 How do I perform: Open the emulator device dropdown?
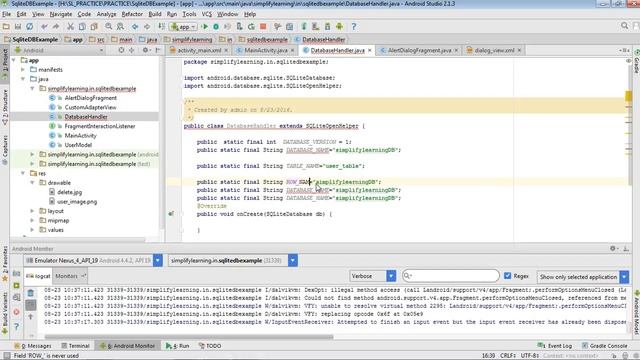pyautogui.click(x=158, y=260)
